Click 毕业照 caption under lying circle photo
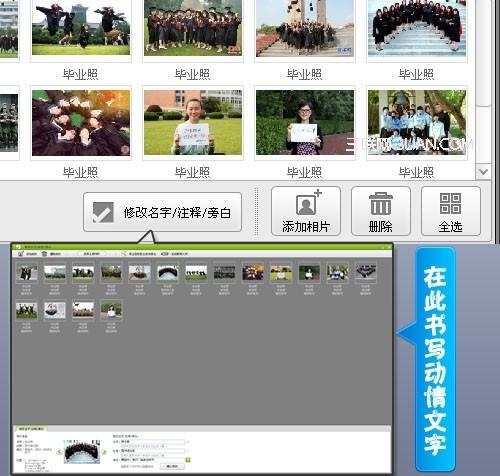Screen dimensions: 500x476 pos(80,172)
